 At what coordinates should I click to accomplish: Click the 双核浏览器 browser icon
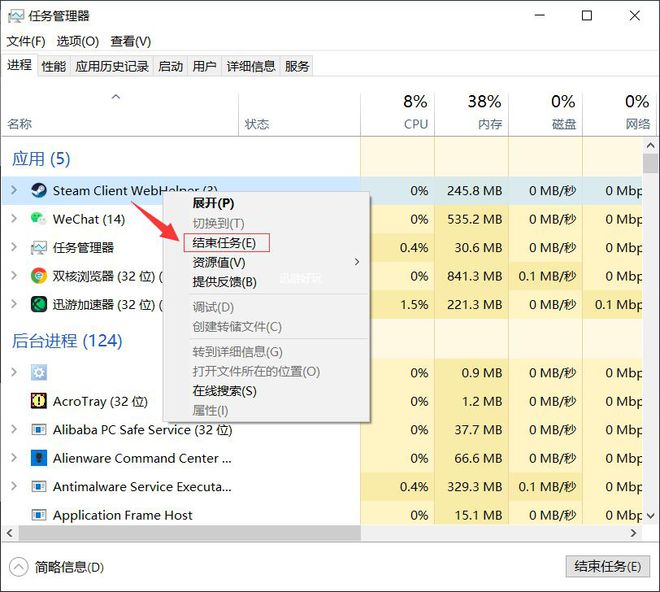point(39,276)
